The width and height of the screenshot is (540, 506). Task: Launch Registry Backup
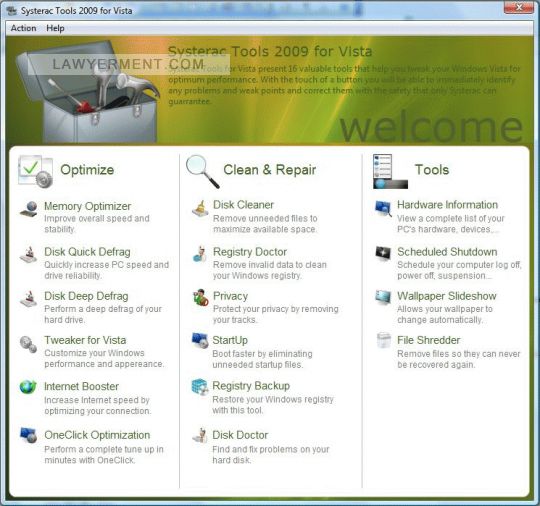[x=251, y=386]
